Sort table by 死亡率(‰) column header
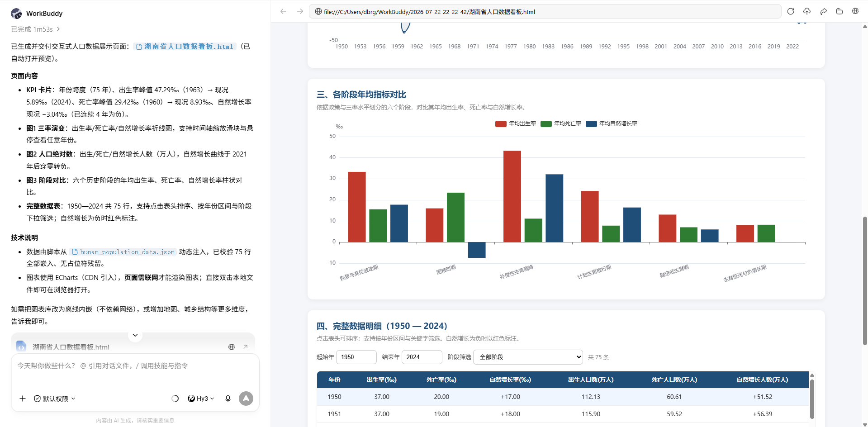Image resolution: width=868 pixels, height=427 pixels. (441, 380)
